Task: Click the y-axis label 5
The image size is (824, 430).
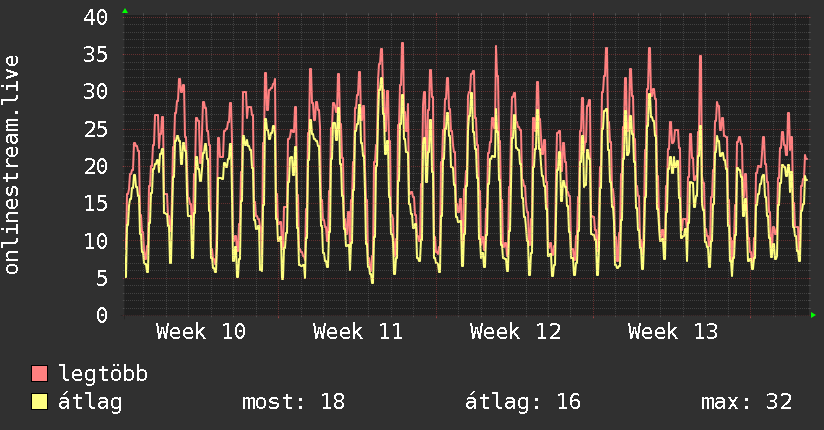Action: click(x=102, y=279)
